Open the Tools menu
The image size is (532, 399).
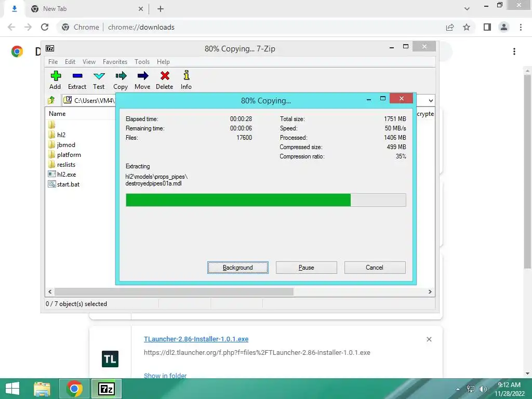[142, 62]
